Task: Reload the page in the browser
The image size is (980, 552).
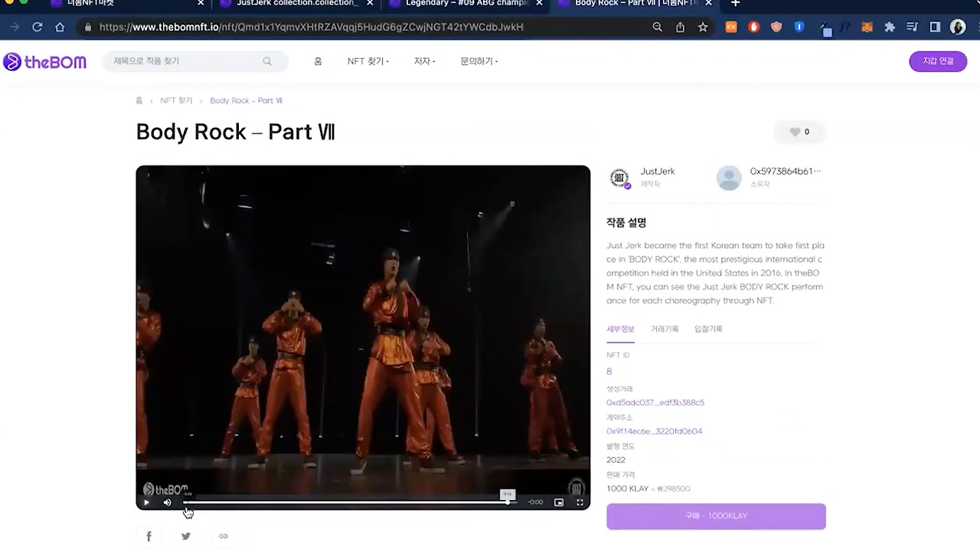Action: coord(37,27)
